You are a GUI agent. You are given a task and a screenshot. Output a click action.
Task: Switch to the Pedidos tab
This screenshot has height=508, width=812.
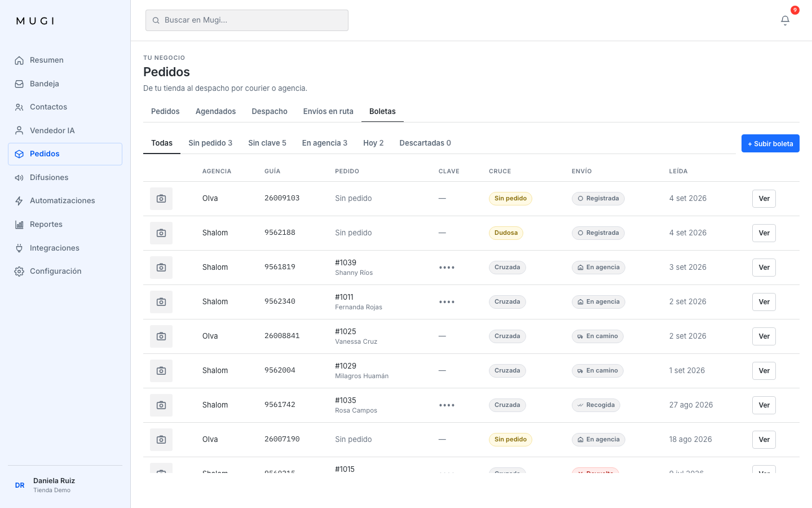(165, 111)
